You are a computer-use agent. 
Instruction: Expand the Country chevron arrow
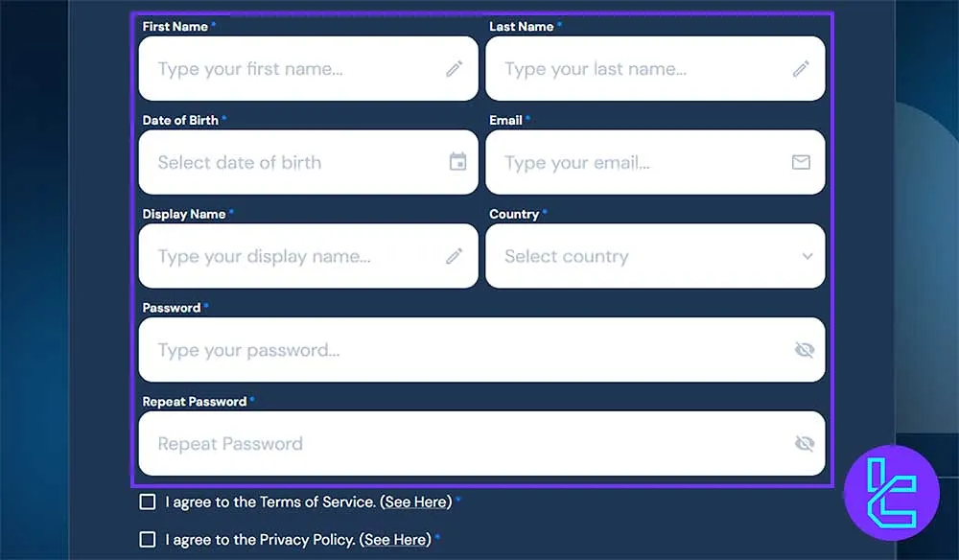coord(807,256)
